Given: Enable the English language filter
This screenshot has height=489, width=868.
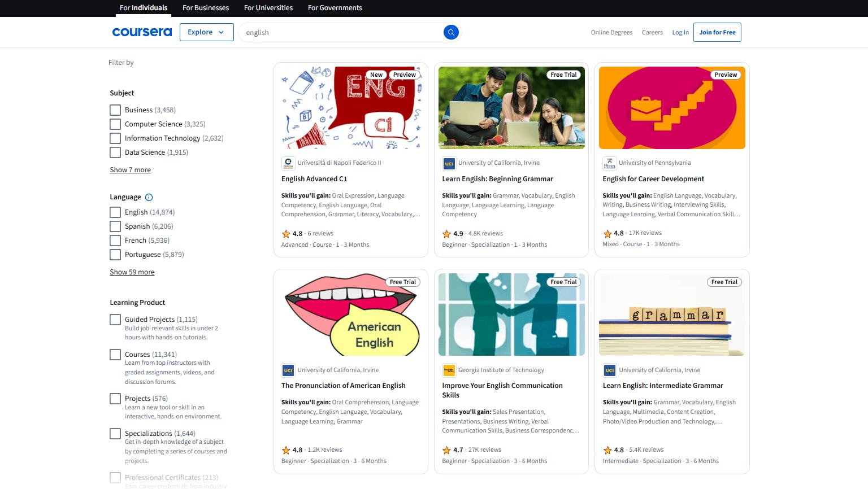Looking at the screenshot, I should (115, 212).
